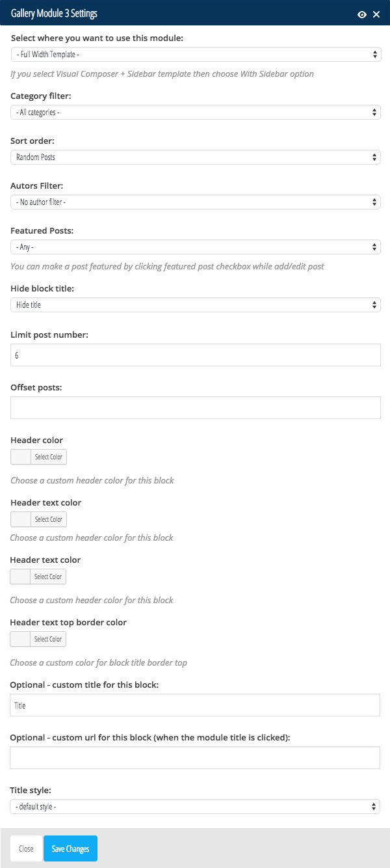Expand the Category filter dropdown
This screenshot has height=868, width=390.
coord(195,113)
